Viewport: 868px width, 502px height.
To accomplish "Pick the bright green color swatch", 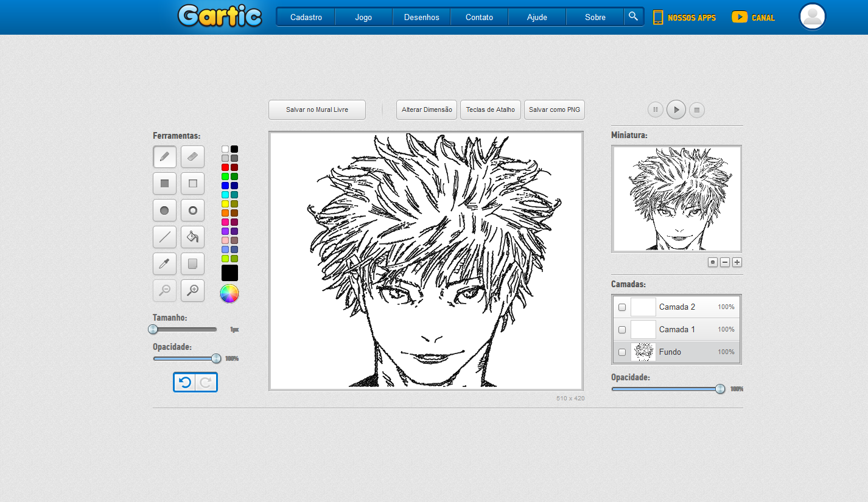I will [225, 176].
